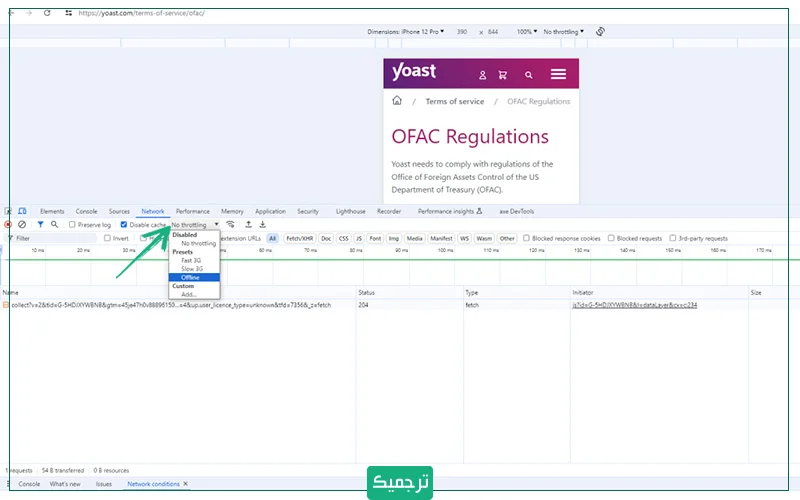Open the Yoast account user icon
Image resolution: width=800 pixels, height=500 pixels.
click(482, 75)
